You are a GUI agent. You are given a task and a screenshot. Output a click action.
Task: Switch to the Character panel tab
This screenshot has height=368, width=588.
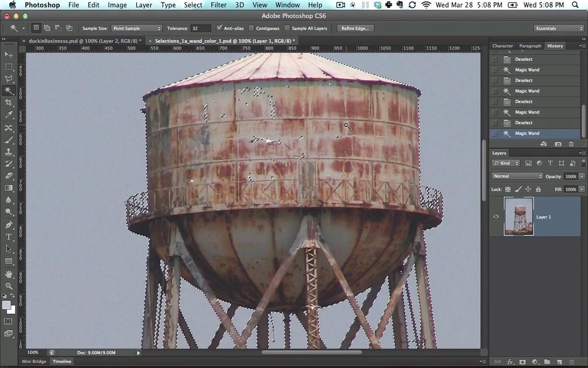click(502, 46)
